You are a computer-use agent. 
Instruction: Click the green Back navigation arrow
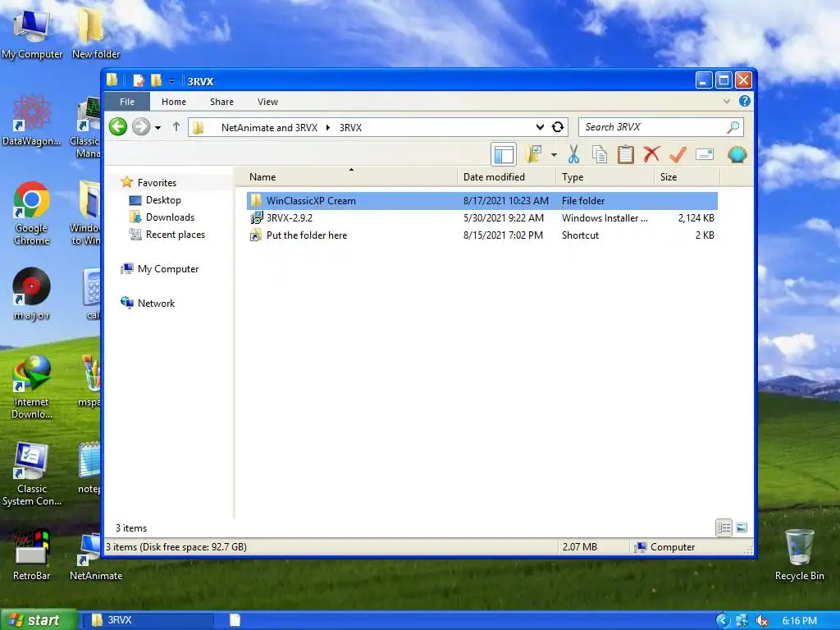click(x=118, y=127)
